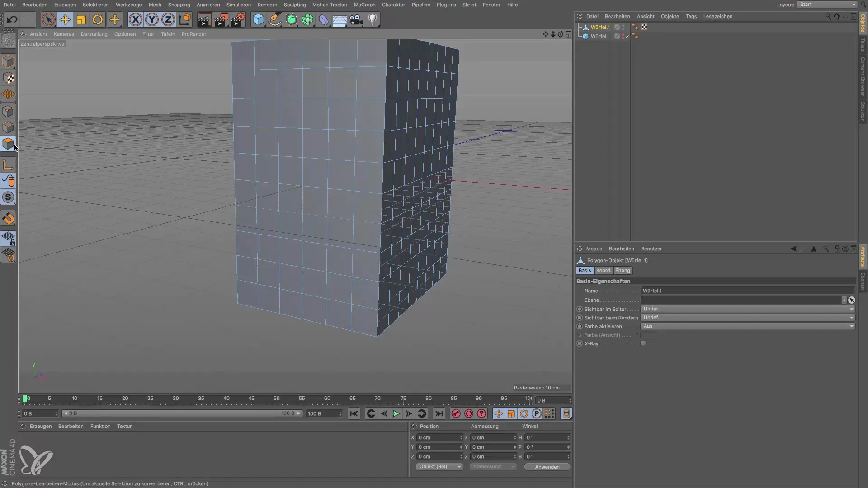Toggle X axis lock
This screenshot has width=868, height=488.
point(135,19)
